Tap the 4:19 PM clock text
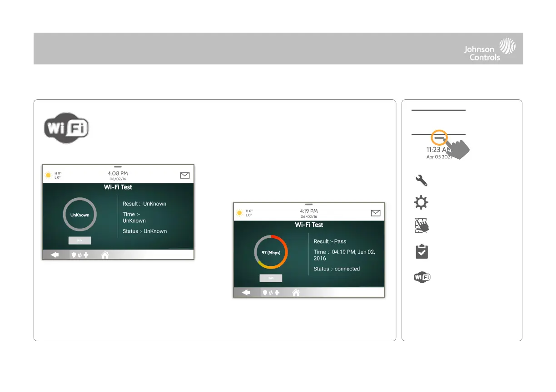This screenshot has height=392, width=556. (x=309, y=211)
